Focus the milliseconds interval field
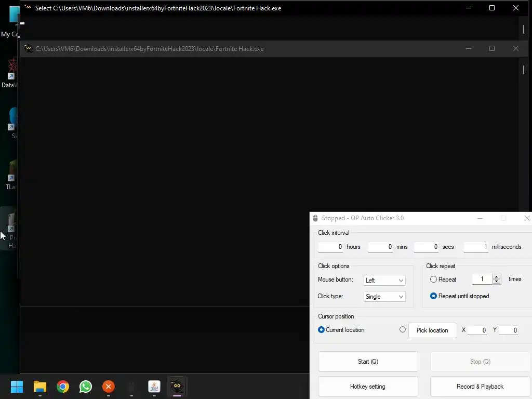The height and width of the screenshot is (399, 532). (x=476, y=247)
